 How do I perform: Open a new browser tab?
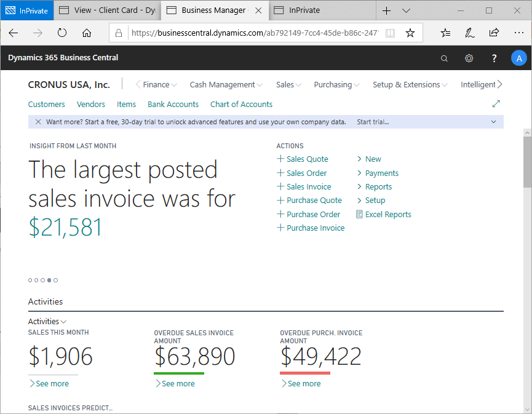386,10
